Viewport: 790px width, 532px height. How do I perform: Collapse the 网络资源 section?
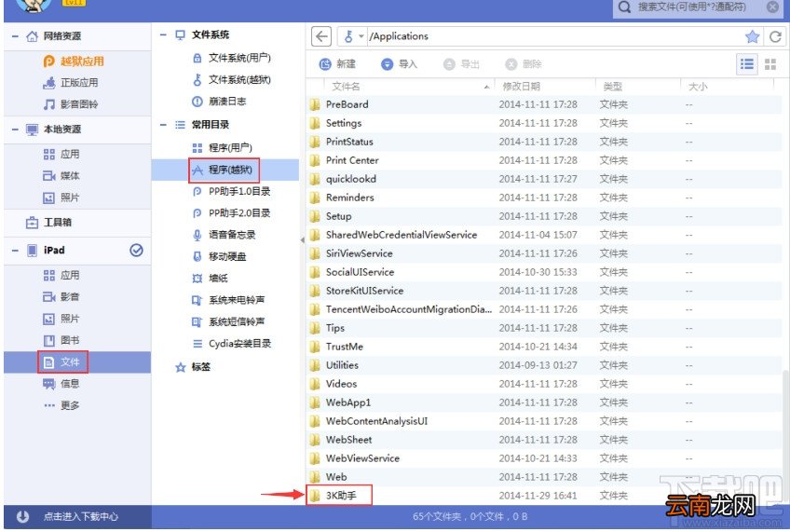(x=15, y=36)
